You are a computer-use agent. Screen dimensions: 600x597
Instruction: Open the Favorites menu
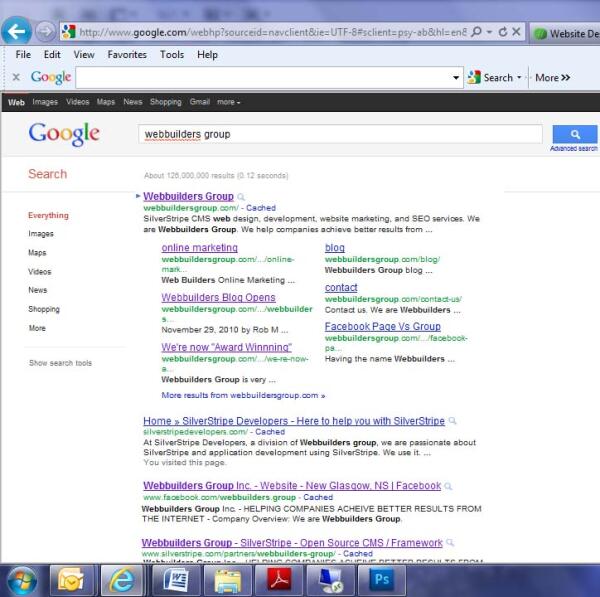127,55
